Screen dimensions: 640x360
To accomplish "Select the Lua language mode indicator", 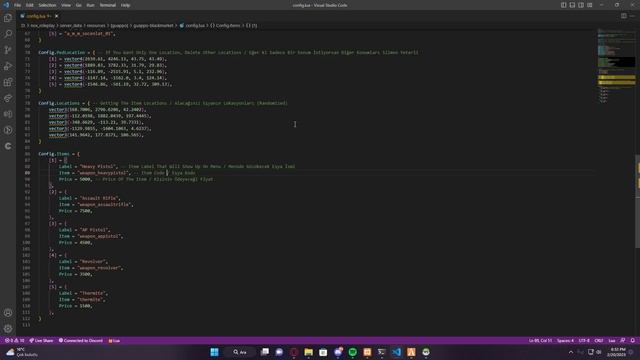I will (612, 340).
